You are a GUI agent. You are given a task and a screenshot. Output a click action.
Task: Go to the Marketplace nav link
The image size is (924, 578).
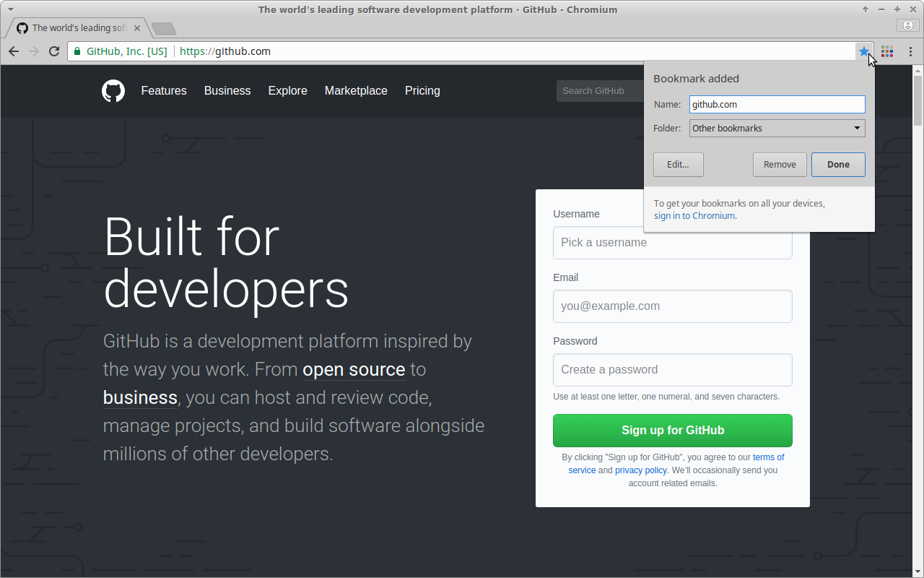point(356,91)
